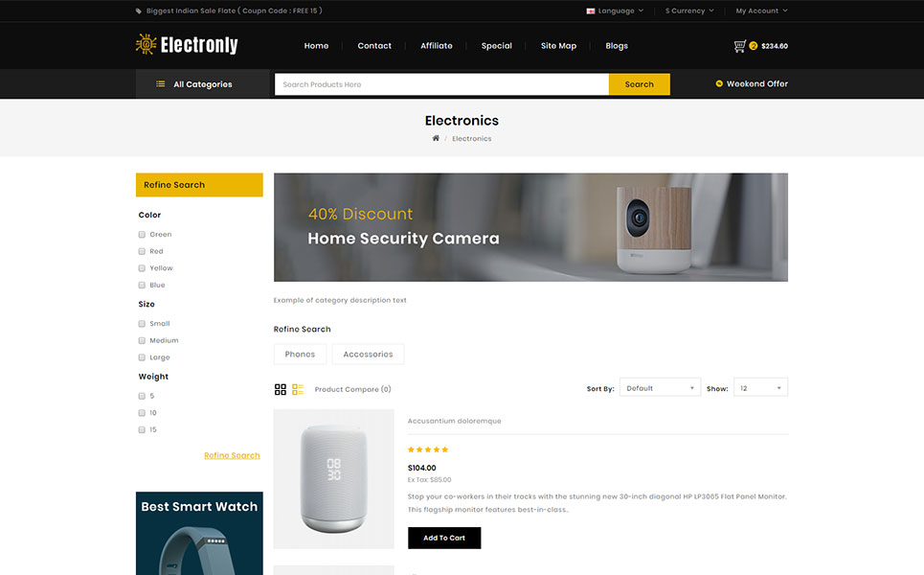Viewport: 924px width, 575px height.
Task: Expand the Language dropdown
Action: point(615,11)
